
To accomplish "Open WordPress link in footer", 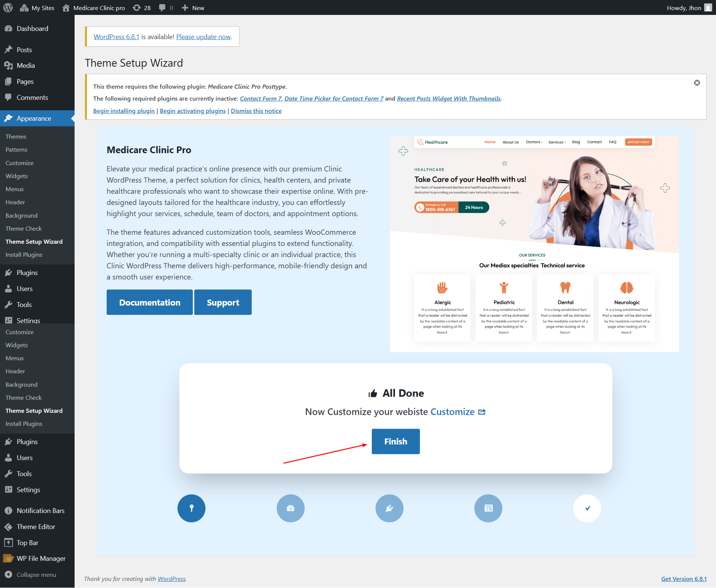I will coord(172,579).
